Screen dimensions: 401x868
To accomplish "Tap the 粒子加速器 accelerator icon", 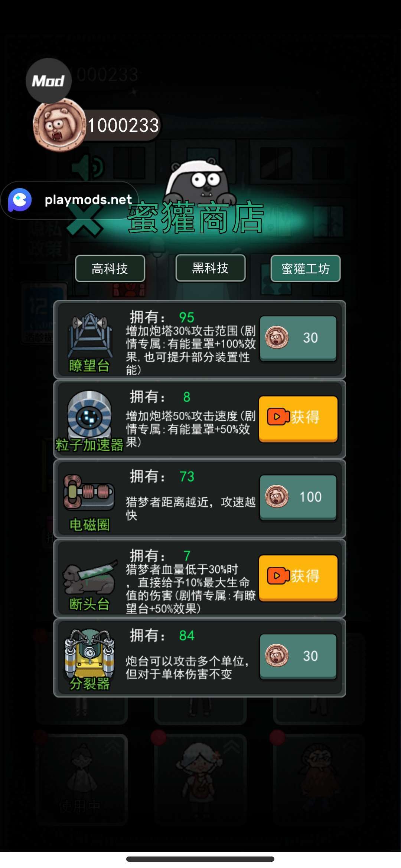I will tap(89, 414).
